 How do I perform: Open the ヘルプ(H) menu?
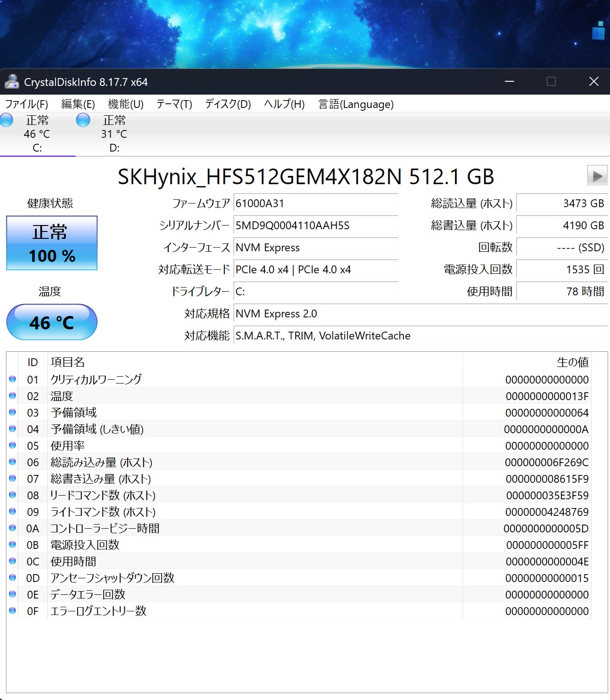(284, 104)
